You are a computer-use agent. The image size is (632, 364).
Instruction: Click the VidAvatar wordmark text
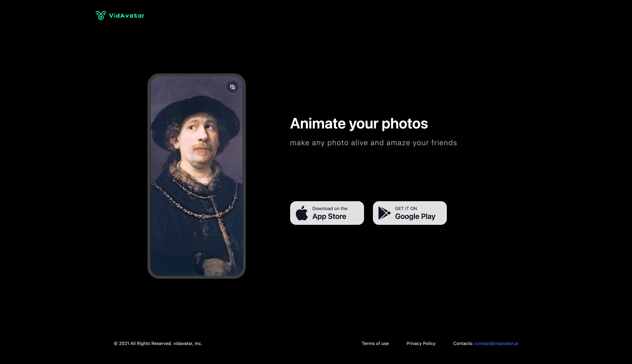click(x=126, y=16)
